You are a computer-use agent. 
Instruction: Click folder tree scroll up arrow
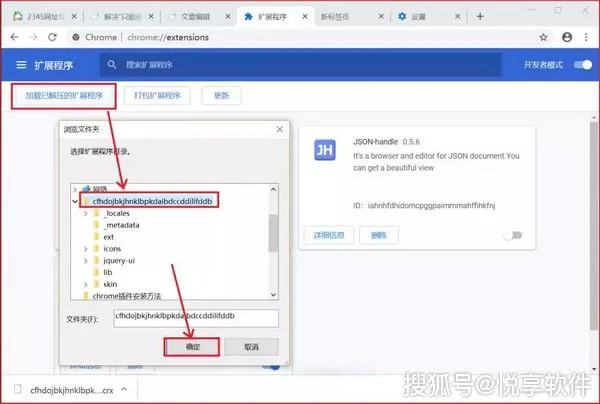tap(273, 189)
